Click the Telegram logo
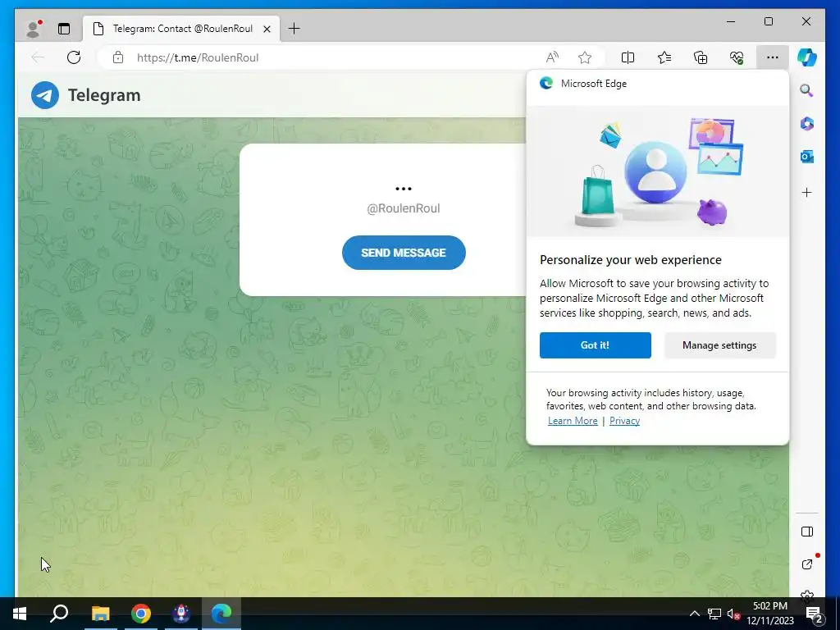This screenshot has width=840, height=630. (x=45, y=95)
